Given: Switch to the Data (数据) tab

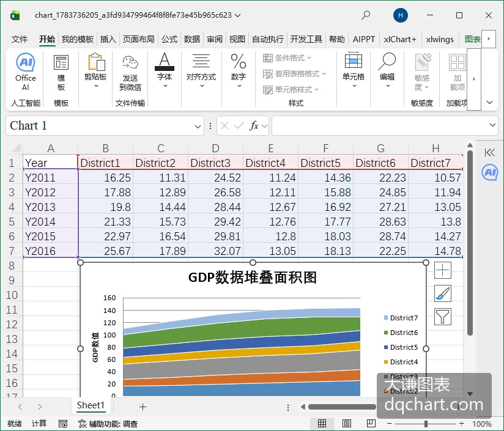Looking at the screenshot, I should click(192, 39).
